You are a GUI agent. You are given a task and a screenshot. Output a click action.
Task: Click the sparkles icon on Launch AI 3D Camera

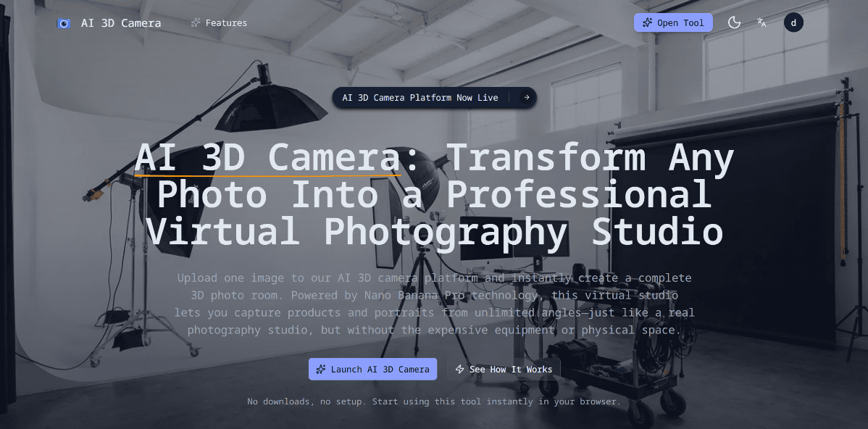320,369
